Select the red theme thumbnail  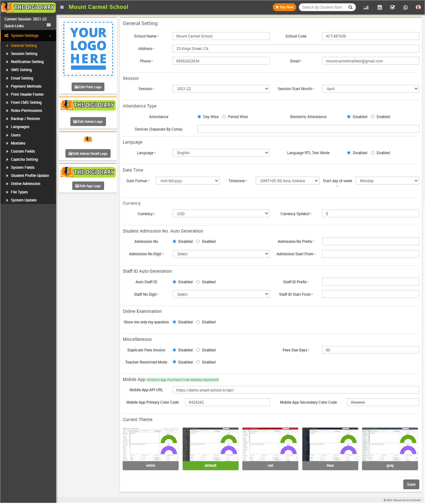pyautogui.click(x=270, y=448)
